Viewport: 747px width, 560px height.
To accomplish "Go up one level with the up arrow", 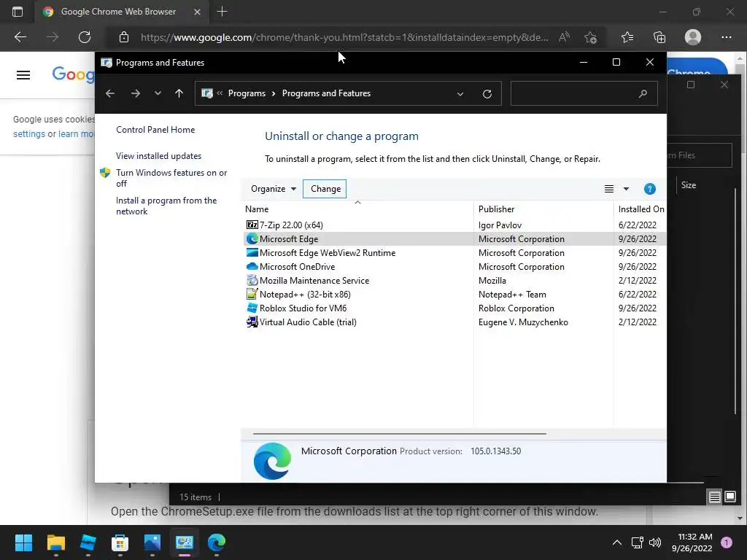I will point(179,93).
